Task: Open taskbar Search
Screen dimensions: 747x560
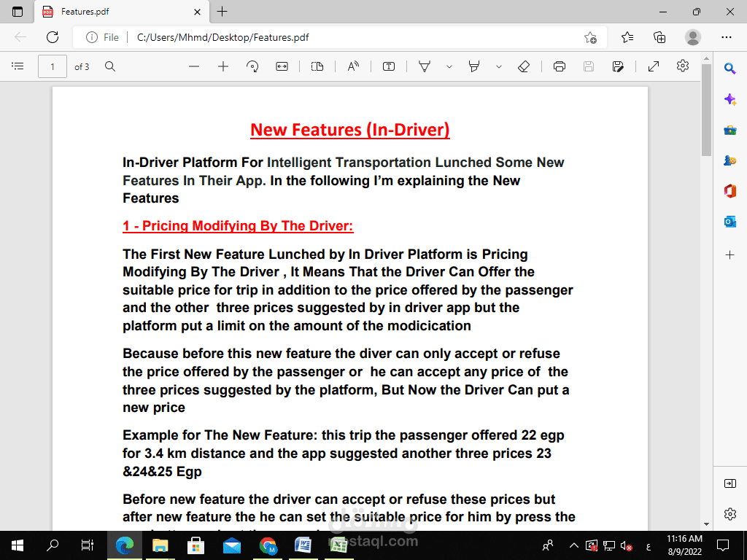Action: click(52, 545)
